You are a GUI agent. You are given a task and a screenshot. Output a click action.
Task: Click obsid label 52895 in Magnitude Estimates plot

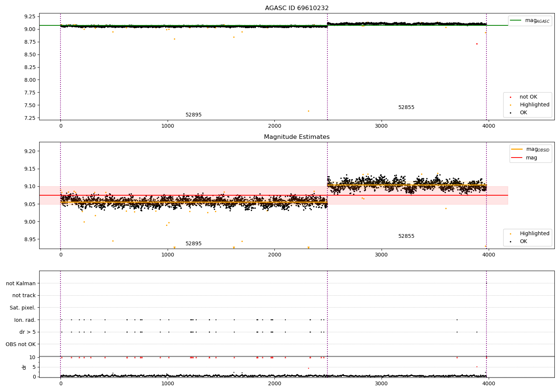(193, 244)
